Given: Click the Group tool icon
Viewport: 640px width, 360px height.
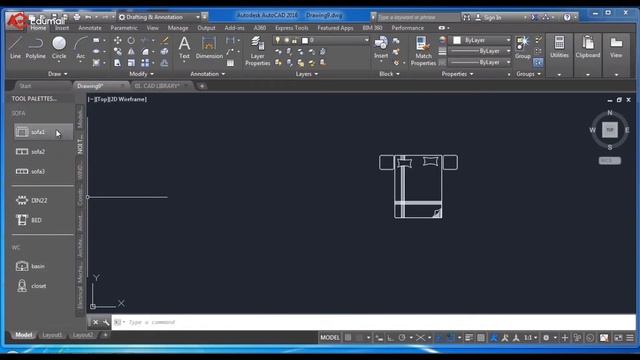Looking at the screenshot, I should [x=522, y=47].
